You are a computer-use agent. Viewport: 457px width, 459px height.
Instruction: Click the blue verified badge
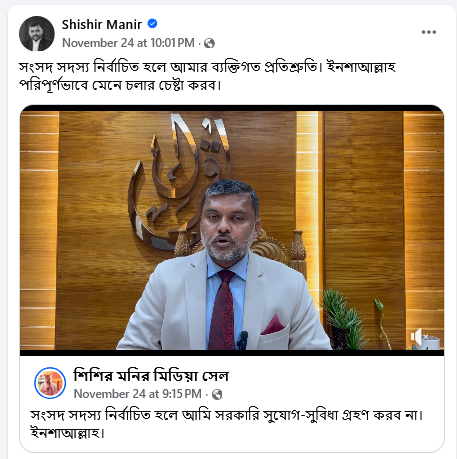tap(152, 24)
